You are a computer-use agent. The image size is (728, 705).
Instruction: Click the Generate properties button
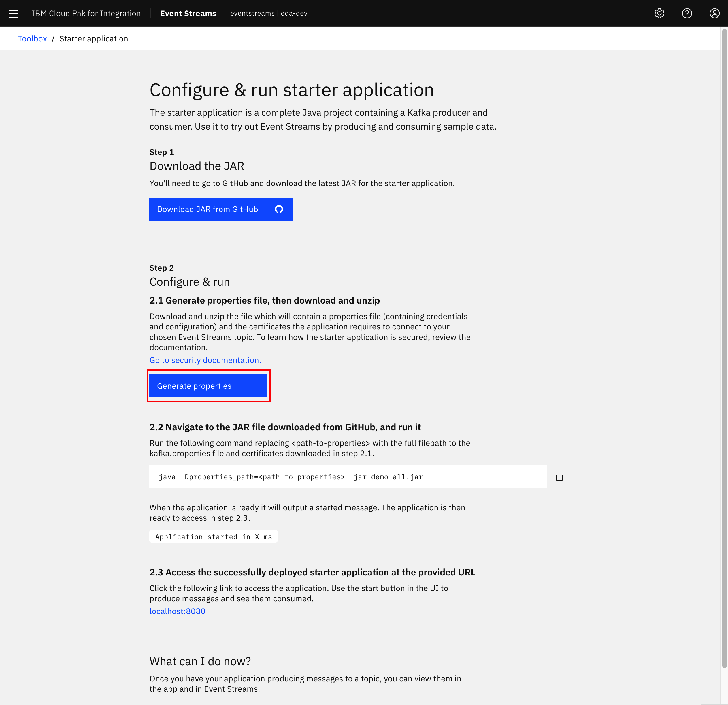pyautogui.click(x=208, y=386)
